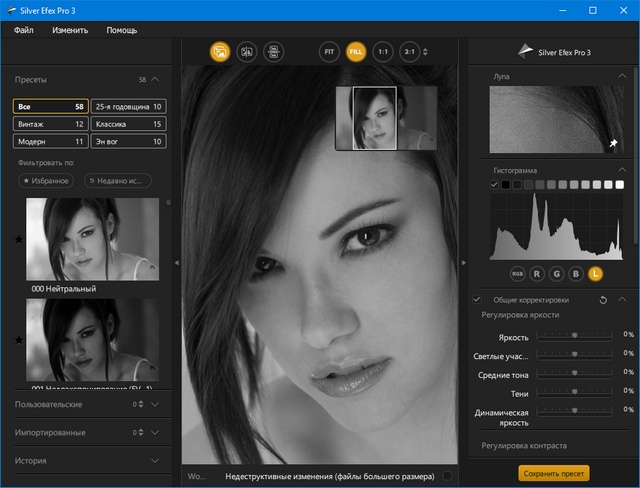The image size is (640, 488).
Task: Open the Файл menu
Action: 24,30
